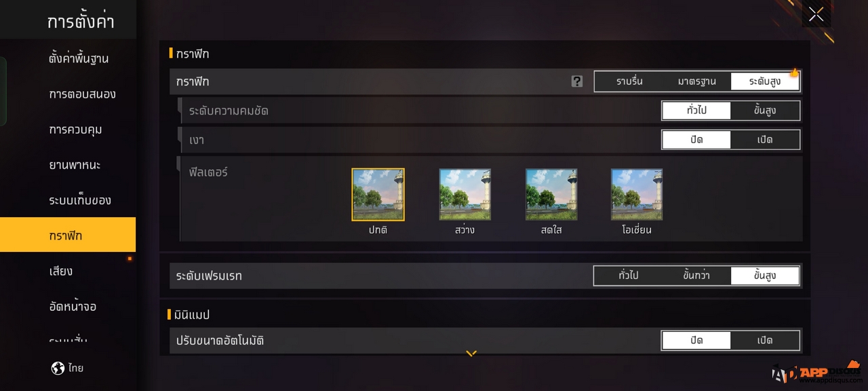Select the โอเชี่ยน filter thumbnail
The image size is (868, 391).
(x=637, y=194)
